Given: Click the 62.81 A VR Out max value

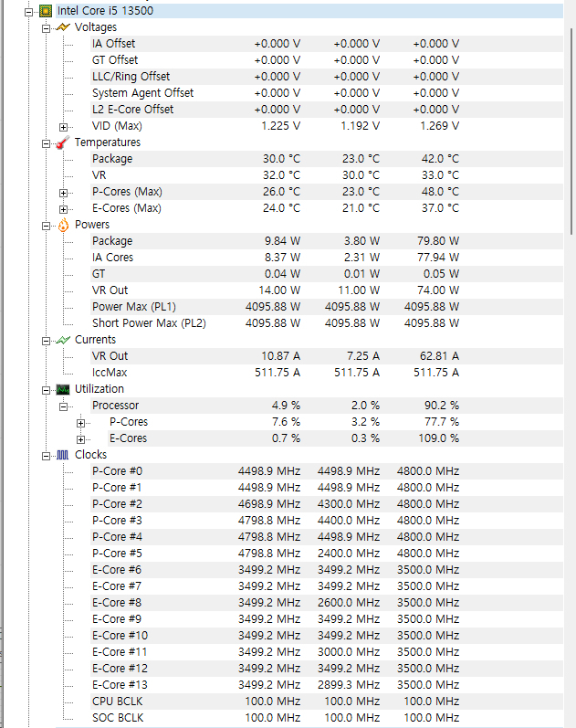Looking at the screenshot, I should 439,356.
